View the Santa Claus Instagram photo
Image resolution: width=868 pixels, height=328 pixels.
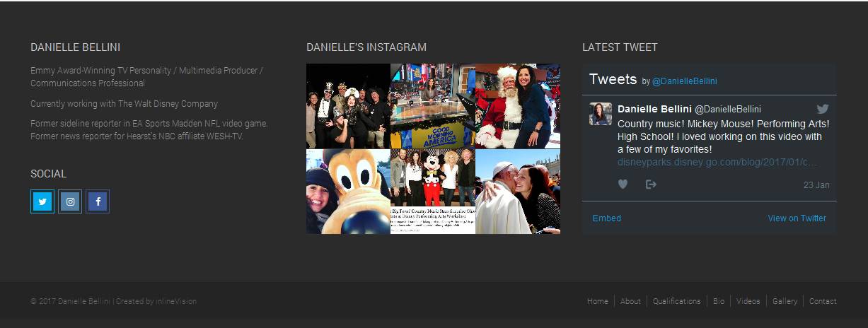pos(518,106)
